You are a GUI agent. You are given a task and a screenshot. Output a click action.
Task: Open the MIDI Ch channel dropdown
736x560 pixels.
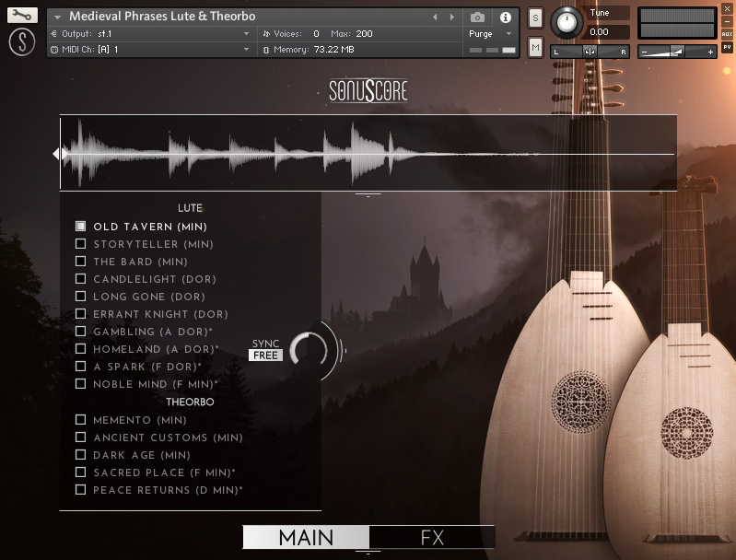tap(246, 49)
